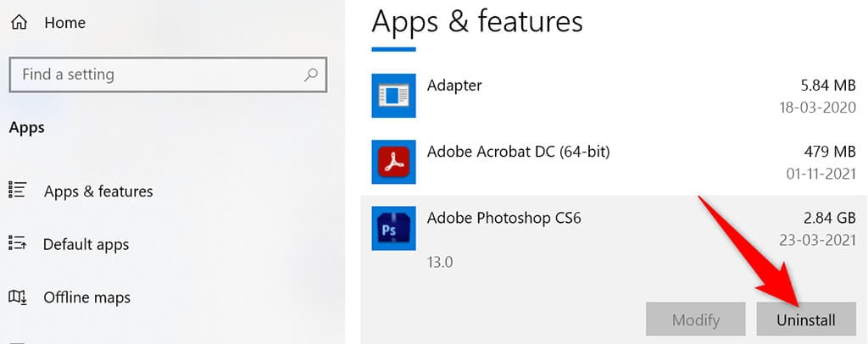Click the Adobe Photoshop CS6 app name
868x344 pixels.
click(x=505, y=218)
